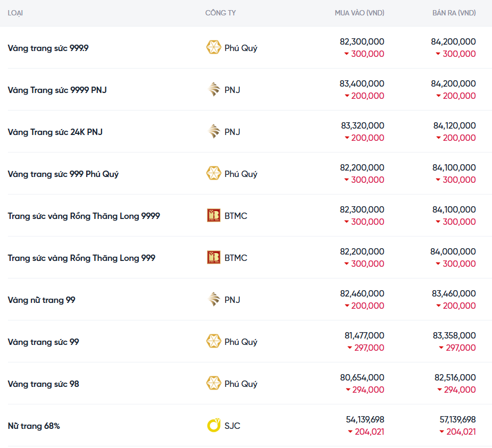
Task: Select the 'Vàng trang sức 98' label
Action: click(43, 384)
